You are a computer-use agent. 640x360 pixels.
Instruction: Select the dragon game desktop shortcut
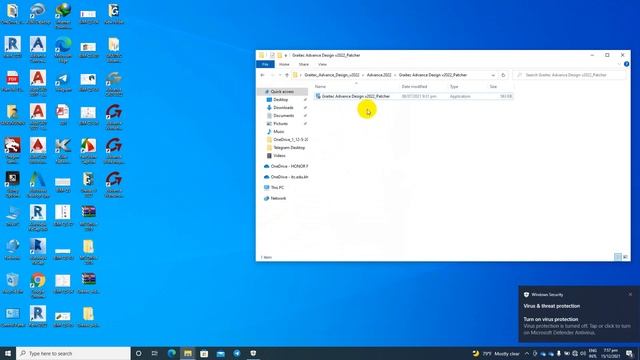point(12,150)
